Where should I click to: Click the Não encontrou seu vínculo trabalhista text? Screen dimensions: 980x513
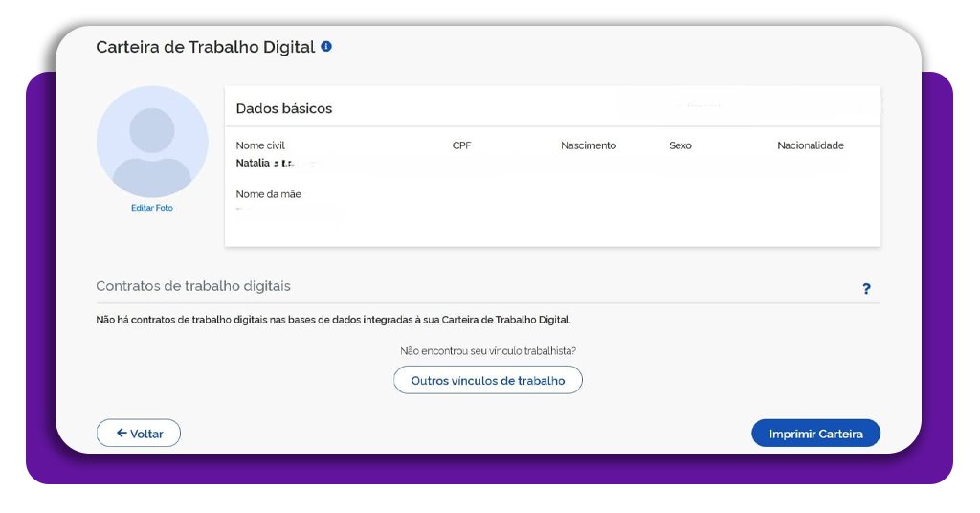(x=488, y=351)
